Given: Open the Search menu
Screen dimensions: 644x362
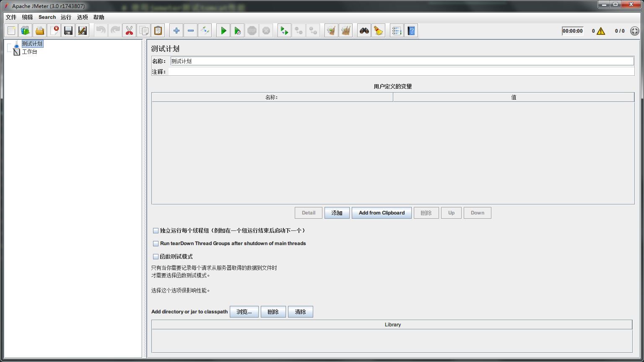Looking at the screenshot, I should [x=47, y=17].
